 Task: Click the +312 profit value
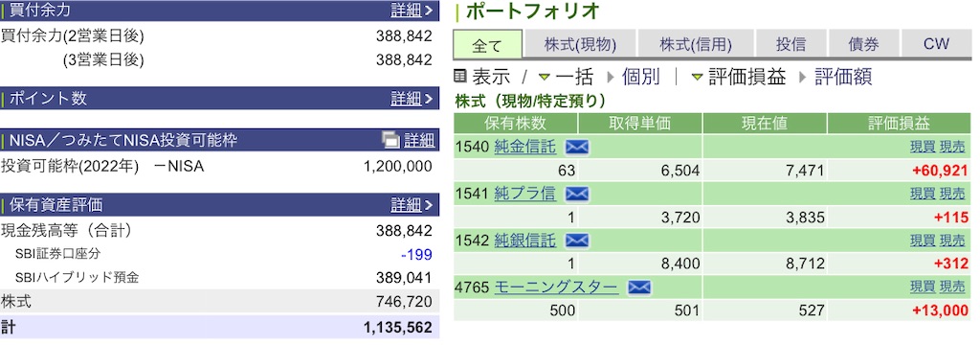coord(952,264)
